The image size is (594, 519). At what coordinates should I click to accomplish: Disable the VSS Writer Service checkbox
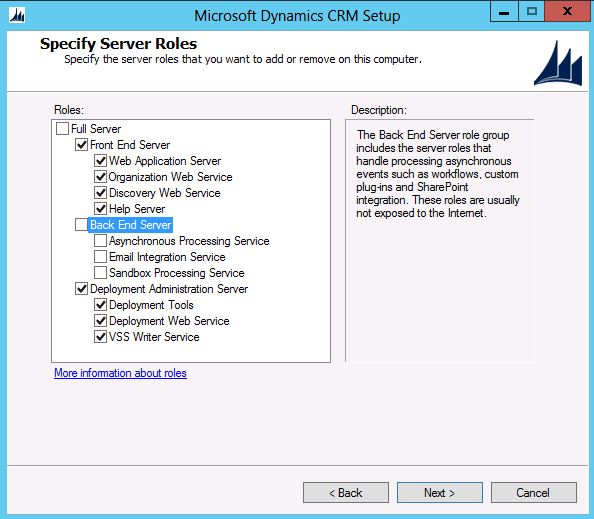(100, 336)
